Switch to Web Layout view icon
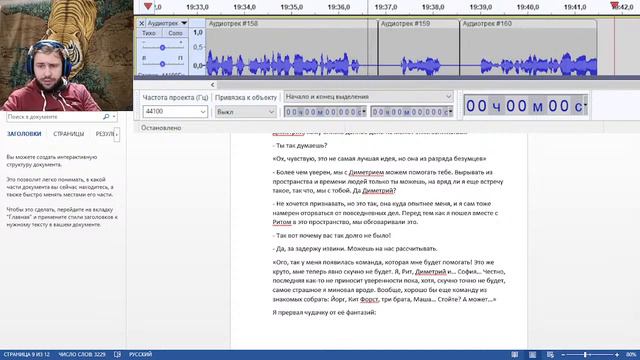Viewport: 640px width, 360px height. pyautogui.click(x=550, y=355)
